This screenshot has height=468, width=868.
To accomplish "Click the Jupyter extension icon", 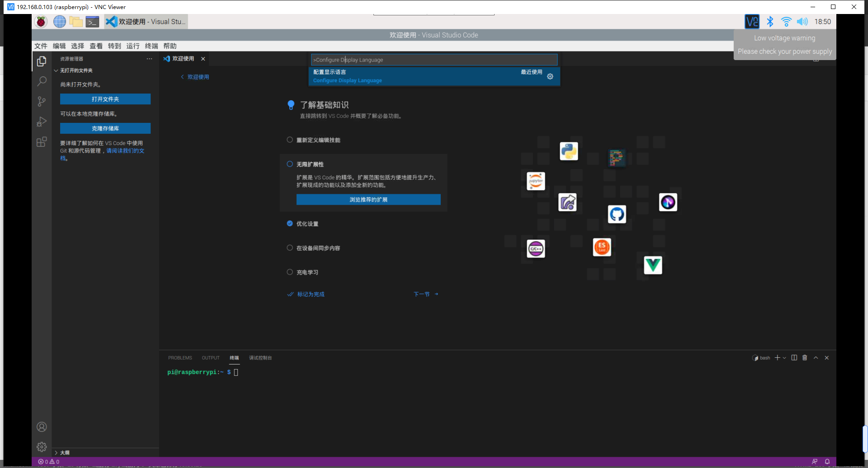I will click(x=536, y=181).
